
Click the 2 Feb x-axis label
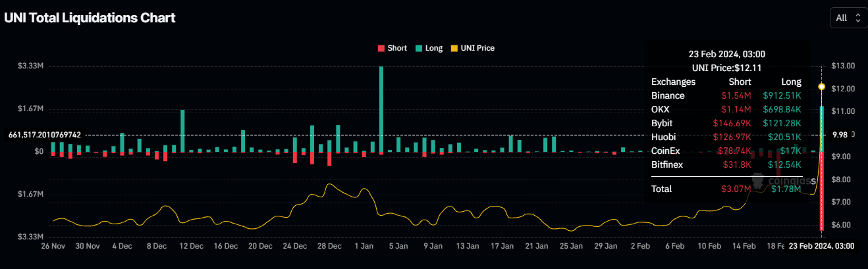pos(640,246)
